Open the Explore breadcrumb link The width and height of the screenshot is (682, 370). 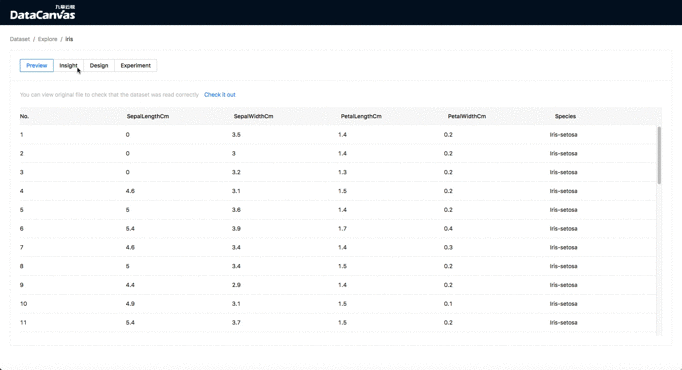tap(47, 39)
